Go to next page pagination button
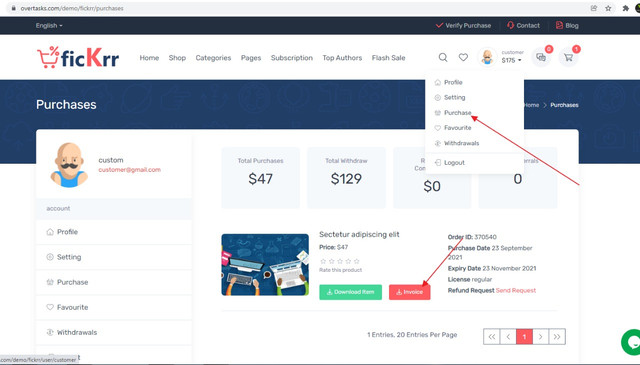 tap(541, 337)
